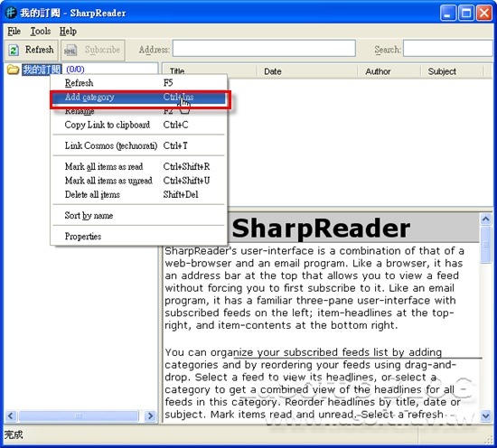Click the folder icon beside 我的訂閱

click(13, 69)
